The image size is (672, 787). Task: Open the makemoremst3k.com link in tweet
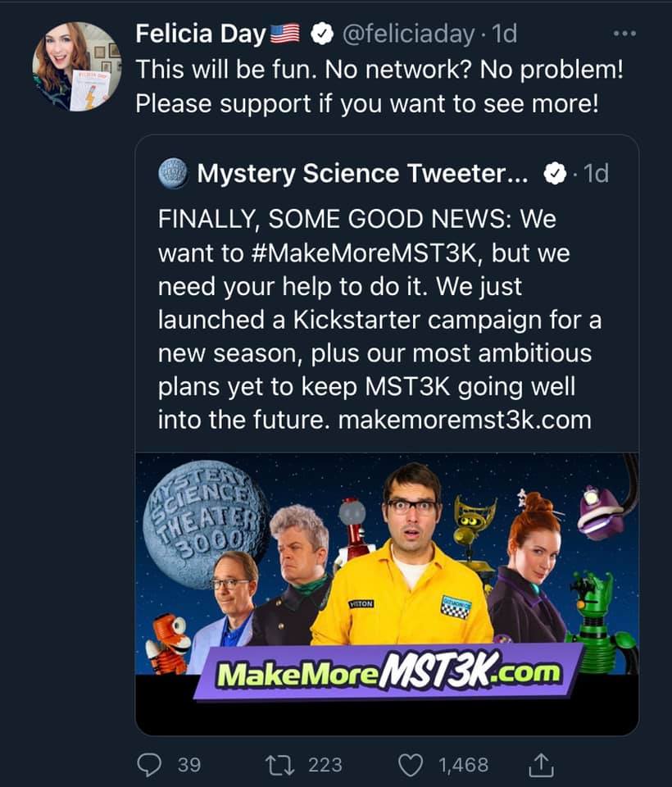point(465,420)
